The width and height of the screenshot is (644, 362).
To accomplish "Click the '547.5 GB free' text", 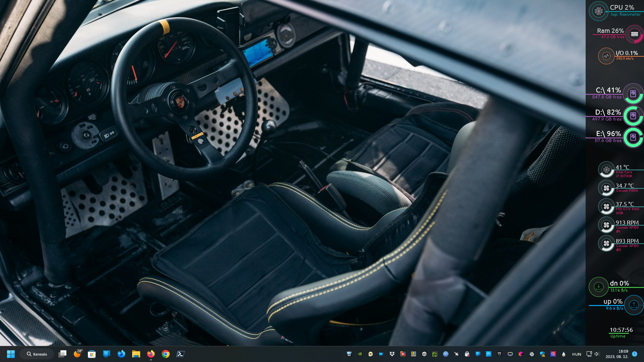I will 607,97.
